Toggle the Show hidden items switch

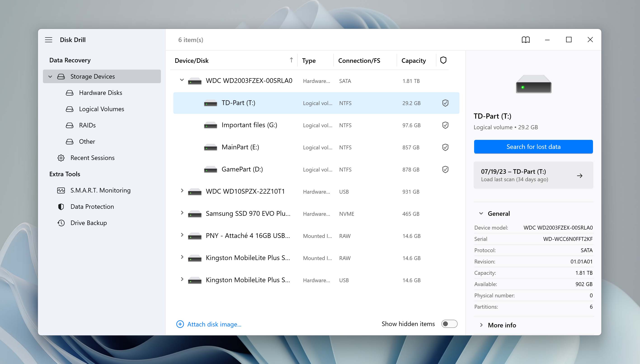449,324
